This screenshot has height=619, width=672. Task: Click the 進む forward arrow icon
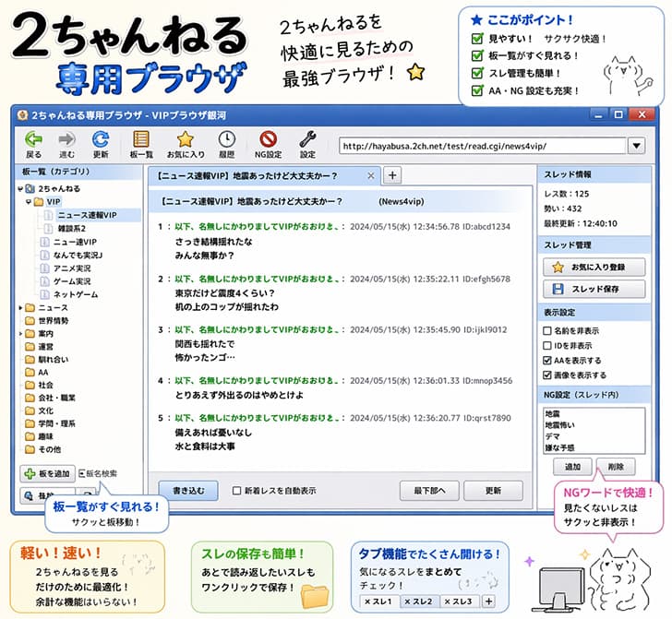66,139
